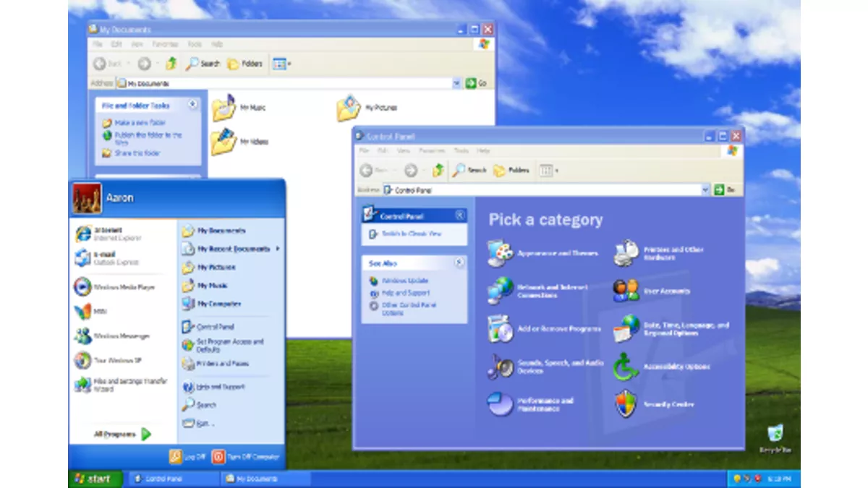The height and width of the screenshot is (488, 868).
Task: Open Performance and Maintenance icon
Action: pyautogui.click(x=501, y=404)
